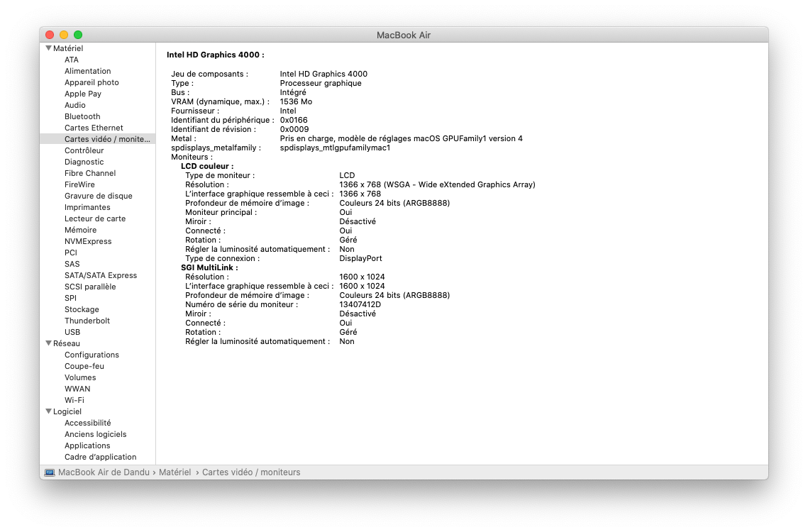Click MacBook Air de Dandu breadcrumb
Image resolution: width=808 pixels, height=532 pixels.
click(x=104, y=472)
